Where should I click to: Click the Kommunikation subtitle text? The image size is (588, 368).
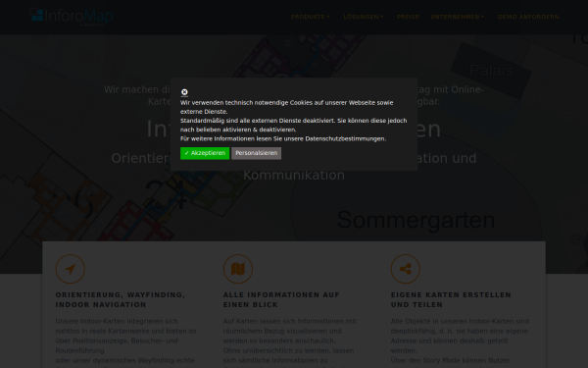(x=294, y=175)
